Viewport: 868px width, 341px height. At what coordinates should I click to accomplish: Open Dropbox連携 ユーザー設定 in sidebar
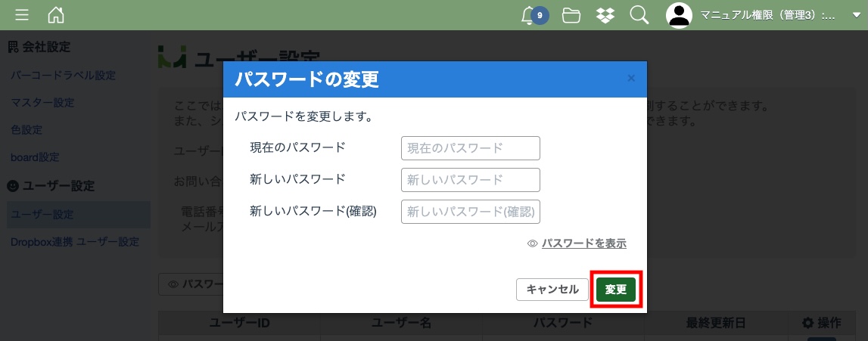(x=75, y=242)
